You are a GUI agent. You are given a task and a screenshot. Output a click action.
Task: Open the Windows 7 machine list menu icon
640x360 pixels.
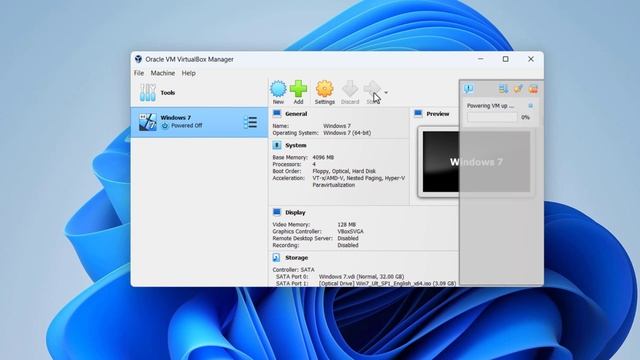[x=250, y=122]
